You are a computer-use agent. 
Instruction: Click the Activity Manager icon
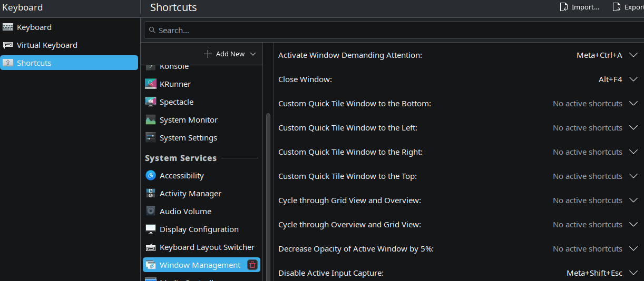[x=151, y=194]
